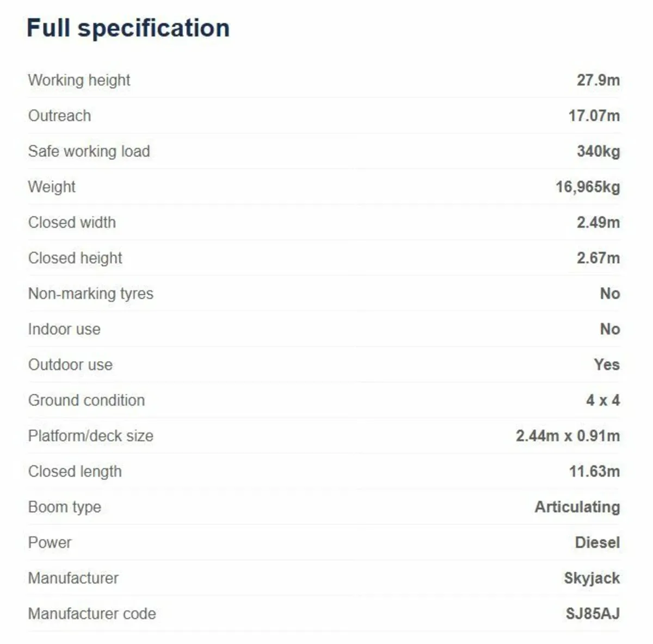Click the Outreach row label
Screen dimensions: 653x644
click(x=59, y=116)
